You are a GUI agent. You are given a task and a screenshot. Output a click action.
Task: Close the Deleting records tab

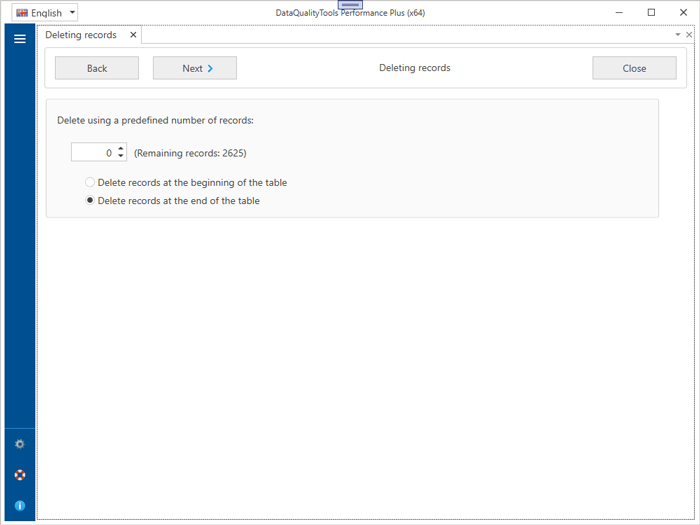coord(133,35)
